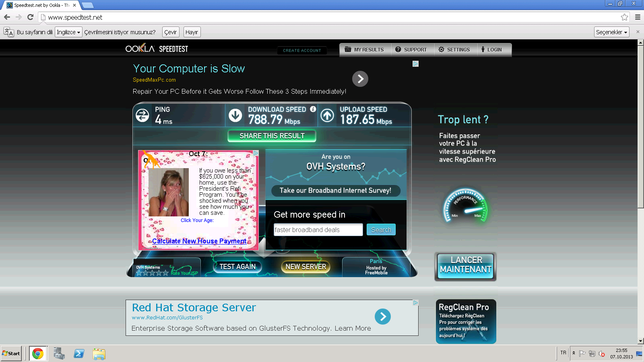
Task: Click AdChoices icon on Red Hat ad
Action: 416,302
